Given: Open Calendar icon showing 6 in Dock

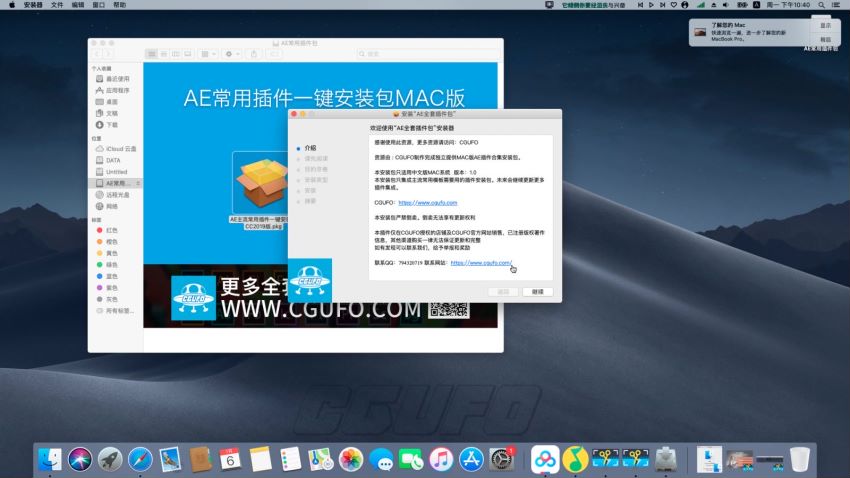Looking at the screenshot, I should pyautogui.click(x=230, y=459).
